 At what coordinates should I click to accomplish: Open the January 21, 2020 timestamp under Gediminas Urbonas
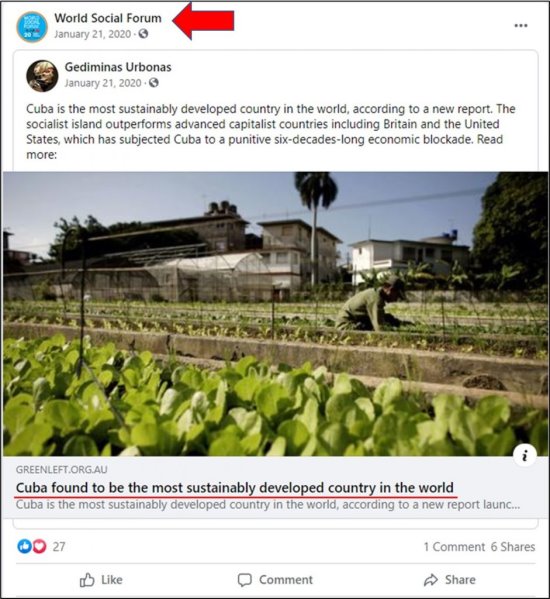point(103,83)
